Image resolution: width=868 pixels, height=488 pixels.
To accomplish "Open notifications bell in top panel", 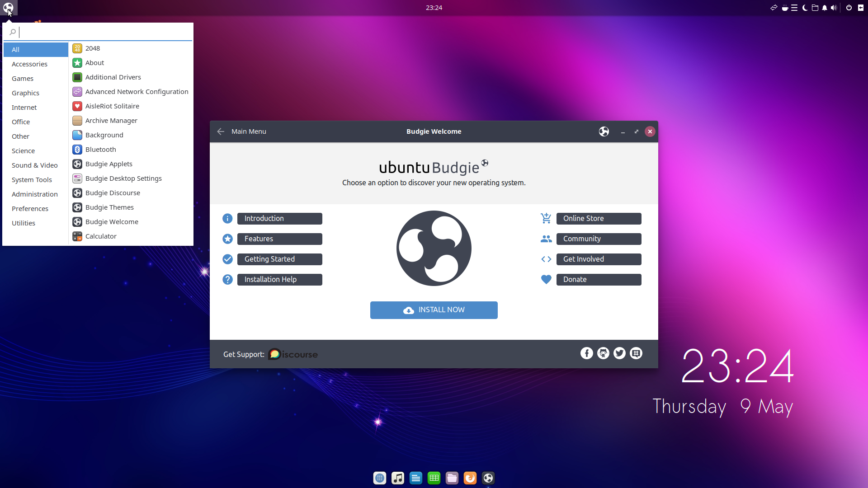I will [x=825, y=8].
